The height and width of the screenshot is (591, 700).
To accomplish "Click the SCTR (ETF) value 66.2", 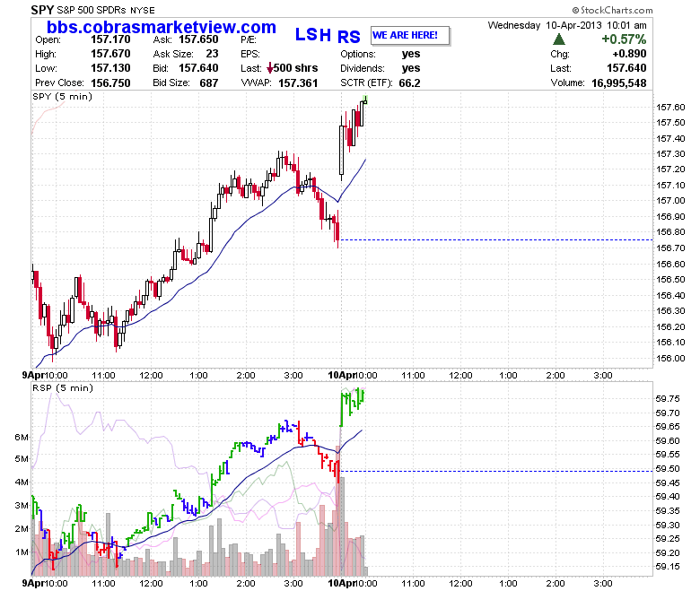I will tap(410, 83).
